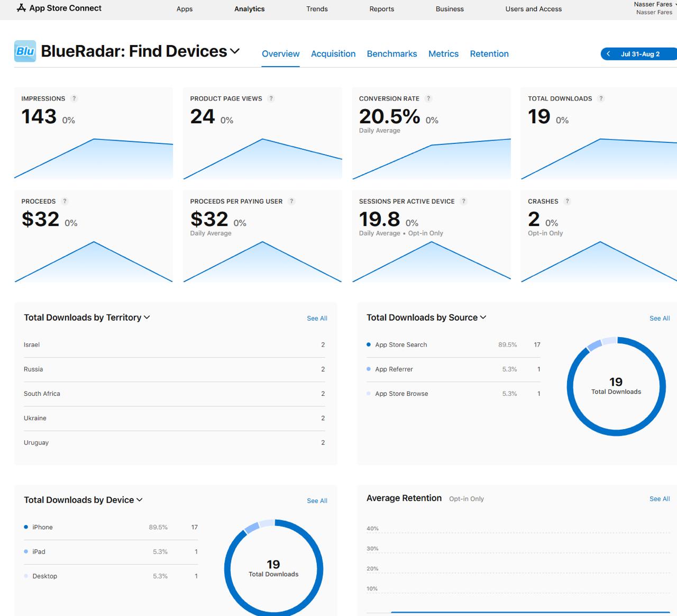Screen dimensions: 677x616
Task: Click See All for Average Retention
Action: pos(659,499)
